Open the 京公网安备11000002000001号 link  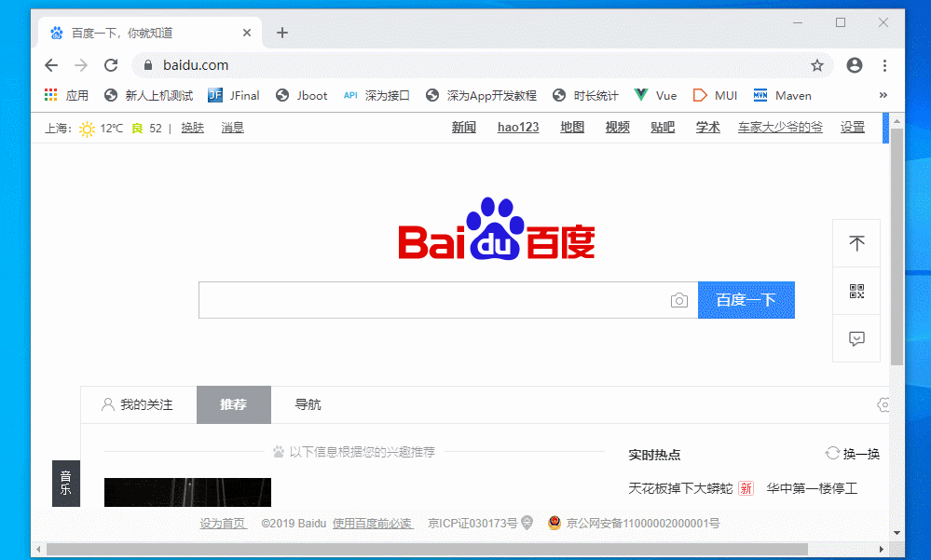(x=642, y=523)
